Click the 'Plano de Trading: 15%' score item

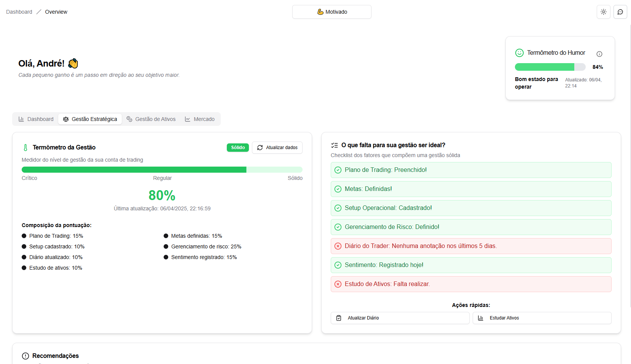[x=53, y=236]
